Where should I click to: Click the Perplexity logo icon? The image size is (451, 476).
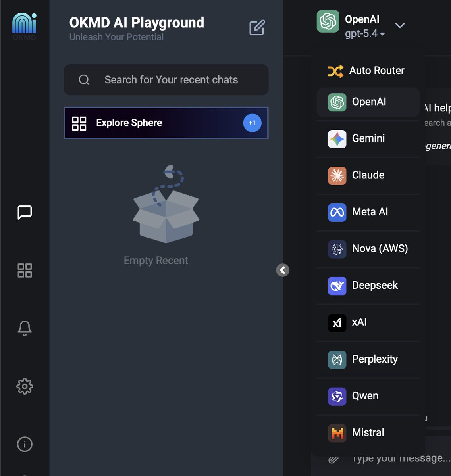point(337,359)
